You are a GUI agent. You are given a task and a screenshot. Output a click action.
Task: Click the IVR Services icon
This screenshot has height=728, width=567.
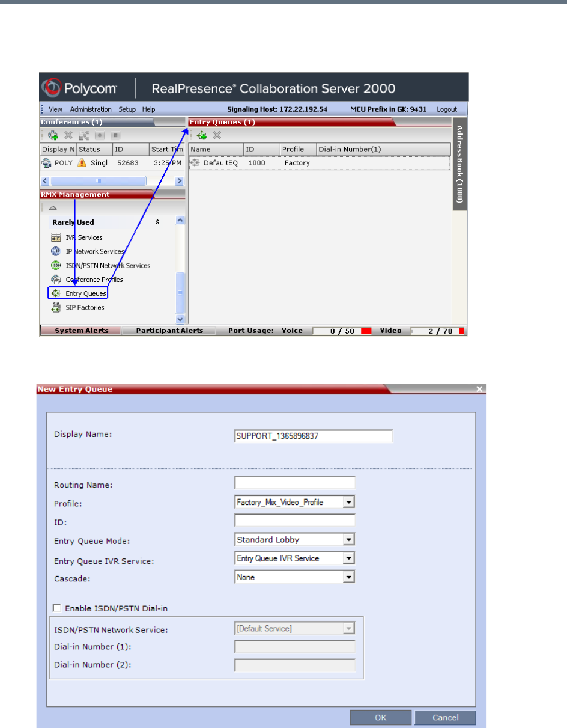(56, 237)
